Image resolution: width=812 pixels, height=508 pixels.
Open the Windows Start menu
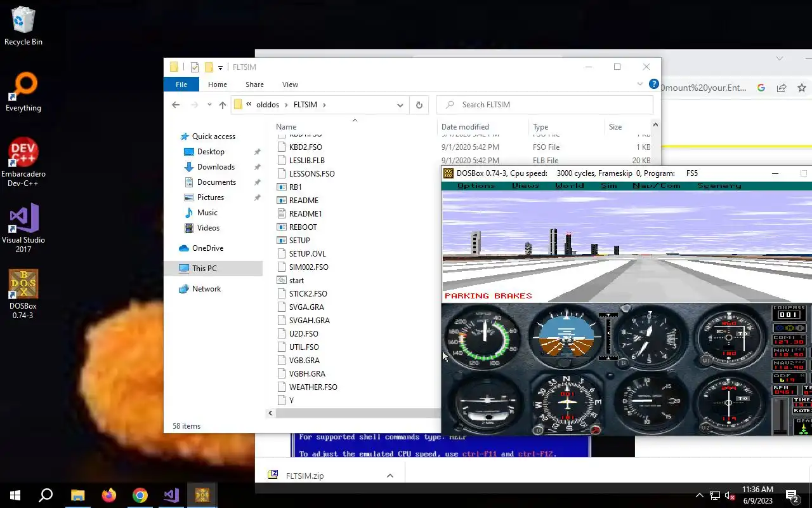[x=15, y=495]
